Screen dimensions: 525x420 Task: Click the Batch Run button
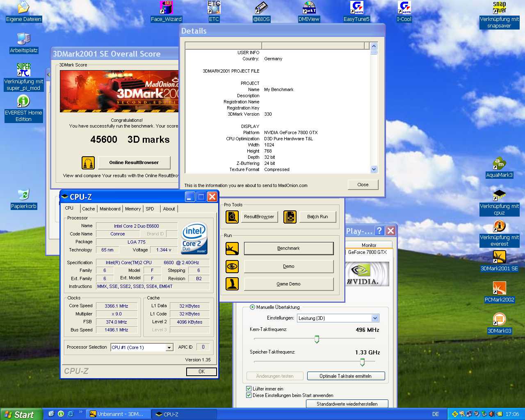point(317,217)
